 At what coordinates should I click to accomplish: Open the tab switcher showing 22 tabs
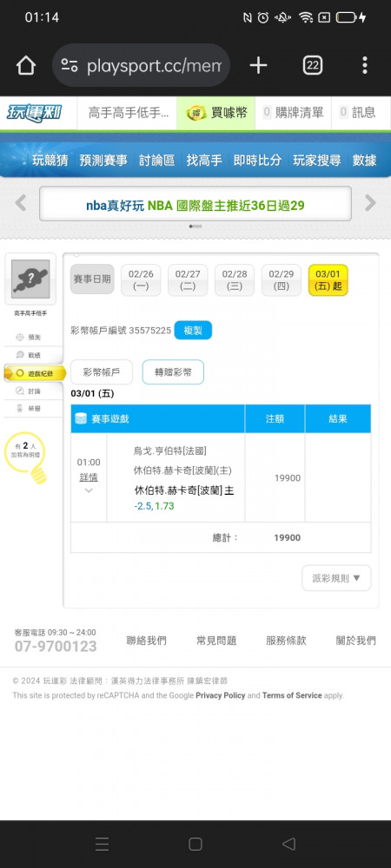pyautogui.click(x=313, y=65)
